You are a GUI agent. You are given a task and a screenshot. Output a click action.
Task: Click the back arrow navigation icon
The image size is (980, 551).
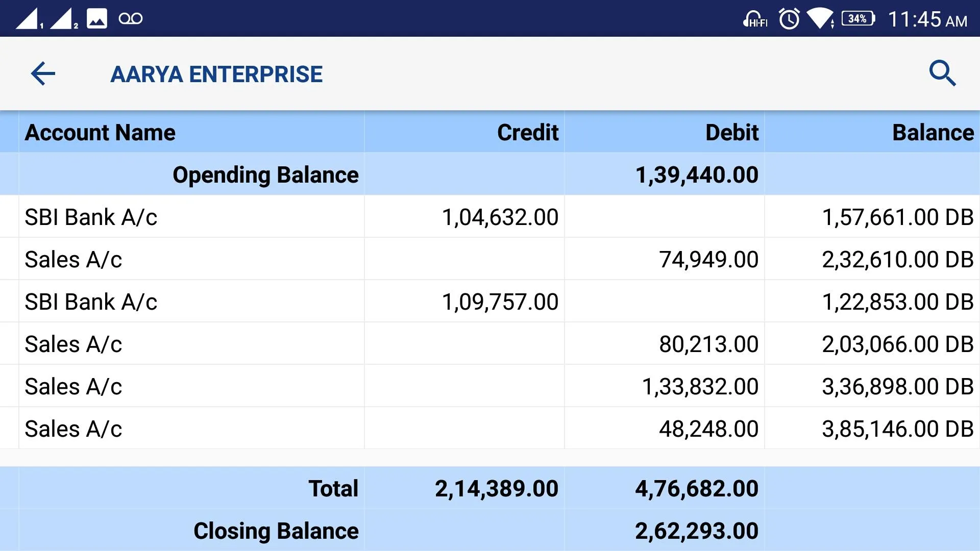pyautogui.click(x=43, y=73)
